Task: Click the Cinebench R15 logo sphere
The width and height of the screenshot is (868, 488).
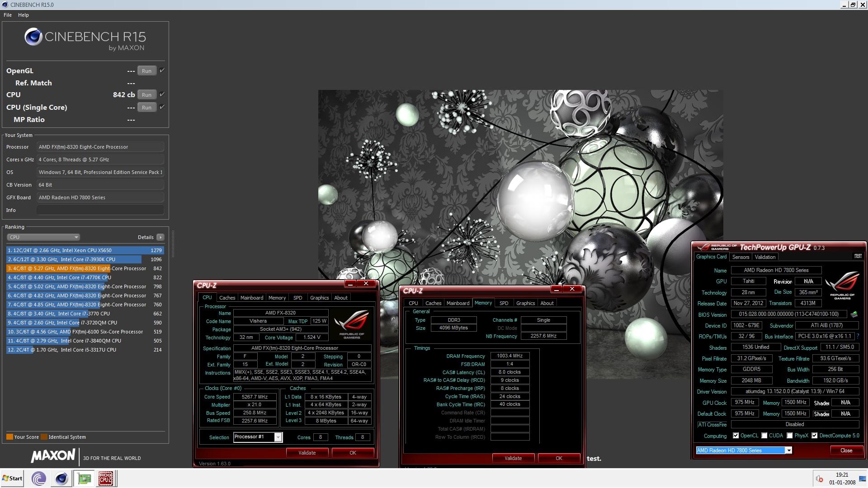Action: click(33, 37)
